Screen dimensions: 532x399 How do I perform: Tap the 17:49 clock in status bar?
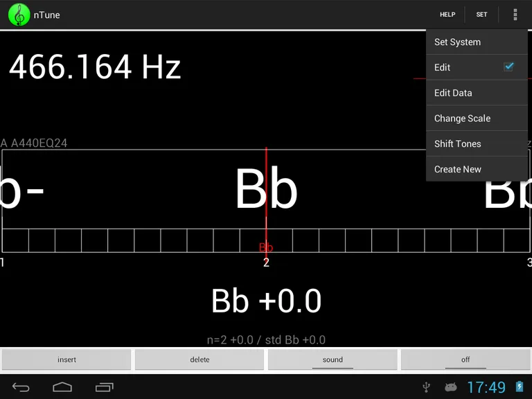[x=486, y=387]
